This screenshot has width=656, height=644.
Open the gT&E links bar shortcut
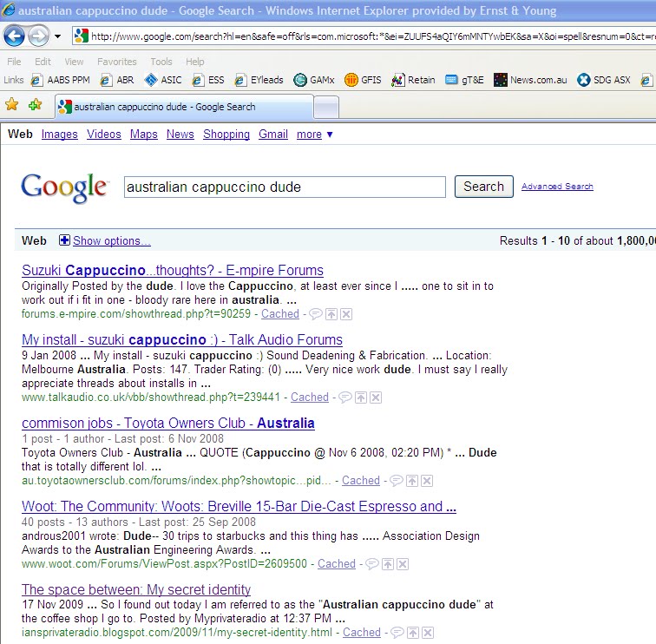coord(464,80)
